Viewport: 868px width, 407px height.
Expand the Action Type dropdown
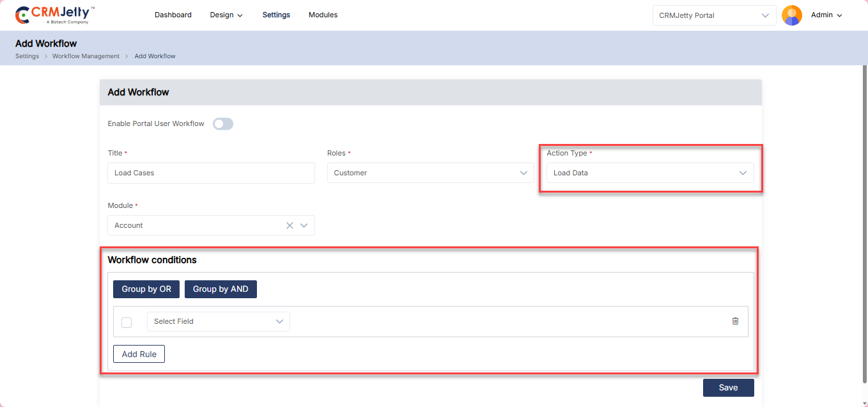tap(649, 173)
